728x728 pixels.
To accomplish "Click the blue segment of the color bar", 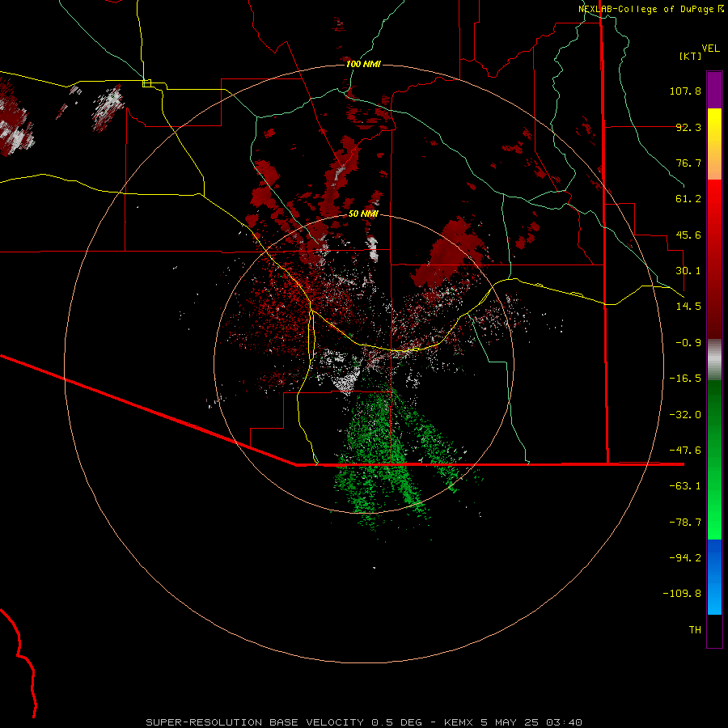I will tap(714, 577).
